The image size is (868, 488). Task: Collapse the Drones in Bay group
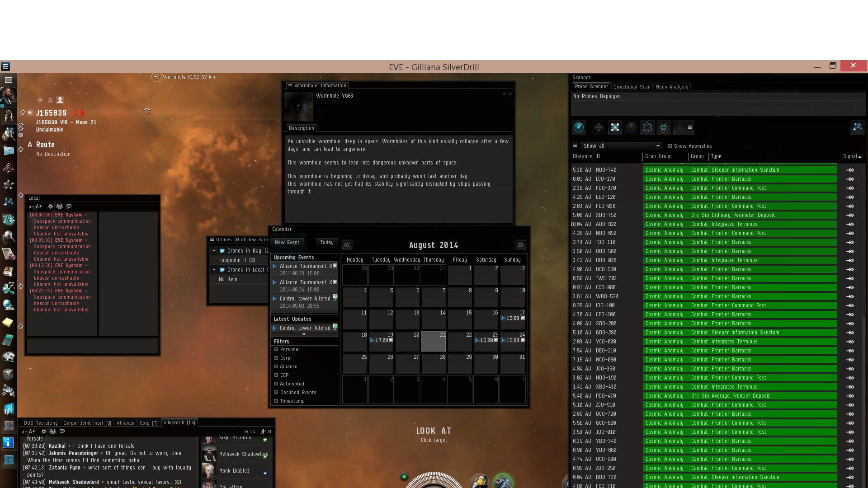[x=214, y=251]
